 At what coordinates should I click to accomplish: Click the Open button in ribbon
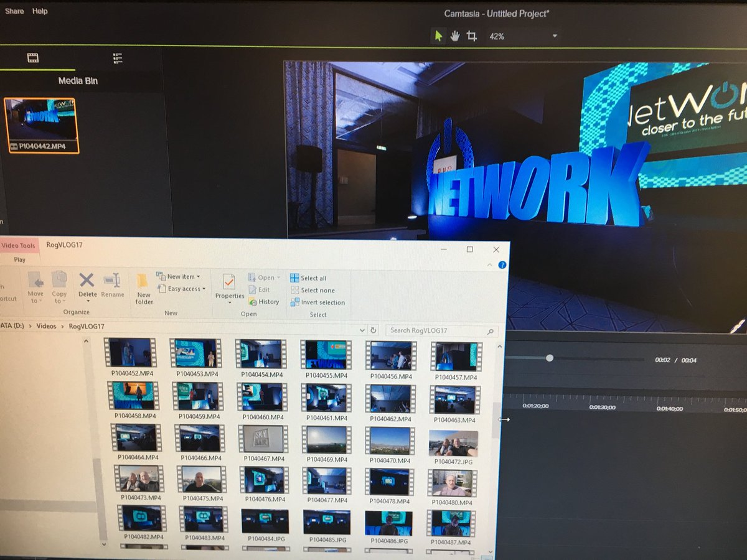coord(265,278)
